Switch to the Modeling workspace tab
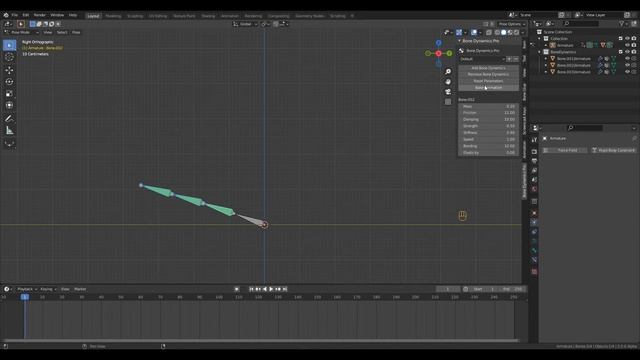Screen dimensions: 640x360 coord(113,16)
